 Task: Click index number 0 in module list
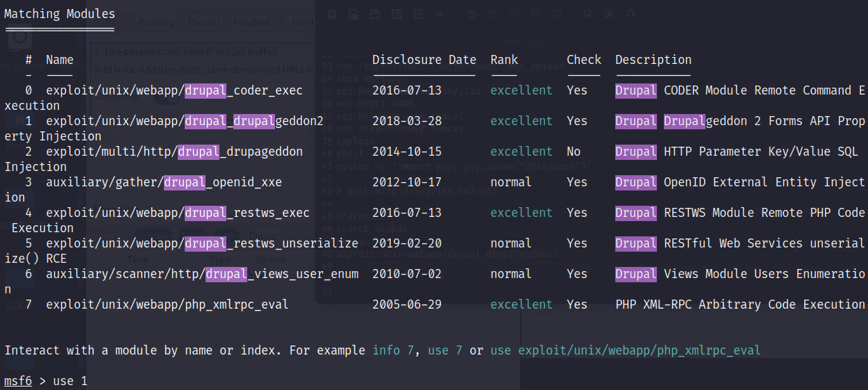pyautogui.click(x=28, y=90)
